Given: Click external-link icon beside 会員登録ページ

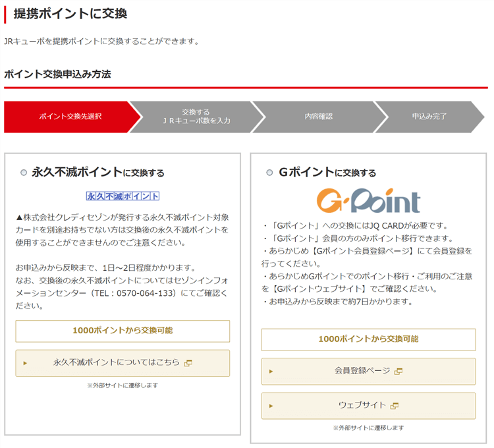Looking at the screenshot, I should coord(398,372).
